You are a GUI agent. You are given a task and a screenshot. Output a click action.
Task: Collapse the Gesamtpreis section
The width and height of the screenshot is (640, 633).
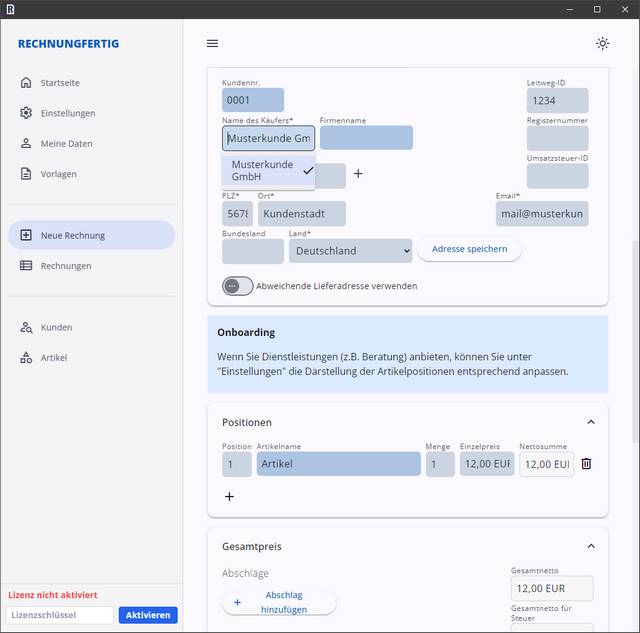(590, 546)
